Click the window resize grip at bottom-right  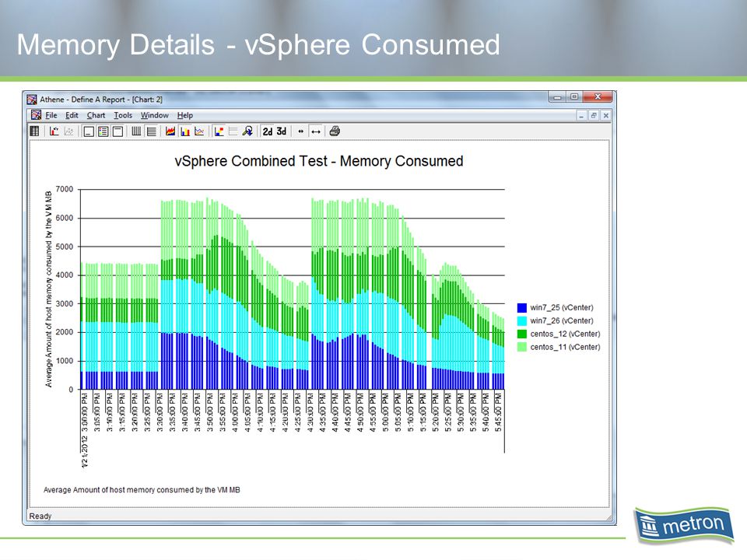click(x=609, y=518)
